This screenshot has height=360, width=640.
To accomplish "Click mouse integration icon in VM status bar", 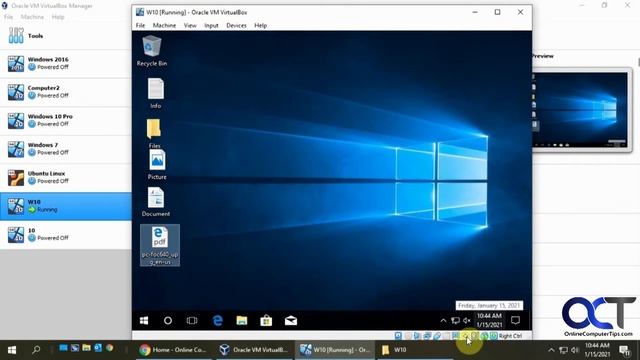I will (484, 336).
